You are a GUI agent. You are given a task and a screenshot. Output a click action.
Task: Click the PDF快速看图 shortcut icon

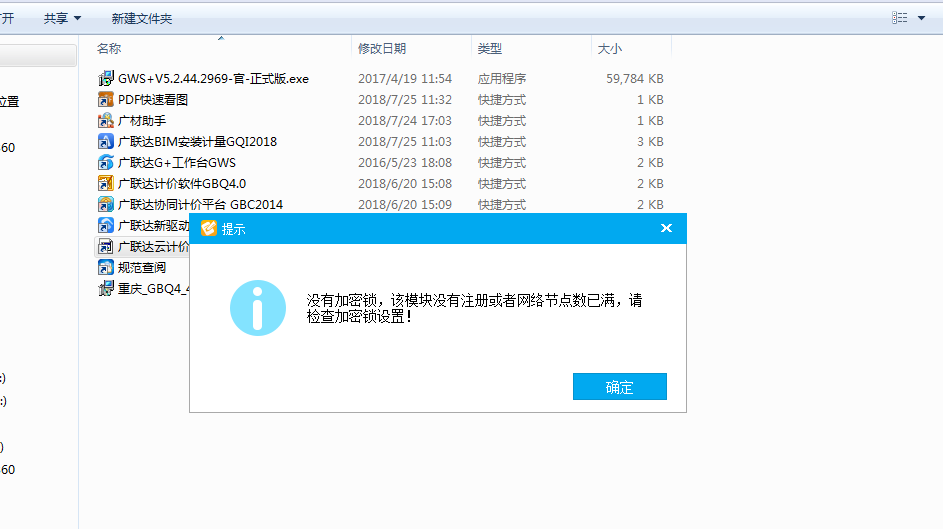(x=105, y=99)
